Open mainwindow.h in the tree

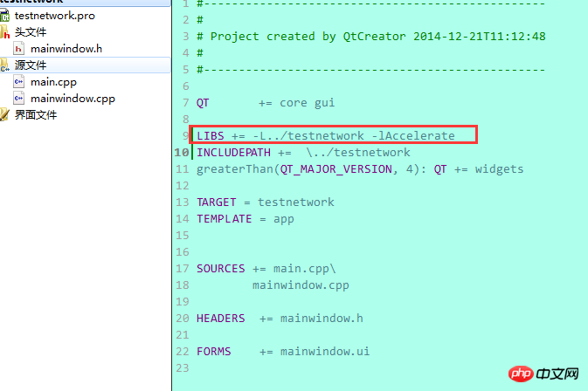click(66, 49)
